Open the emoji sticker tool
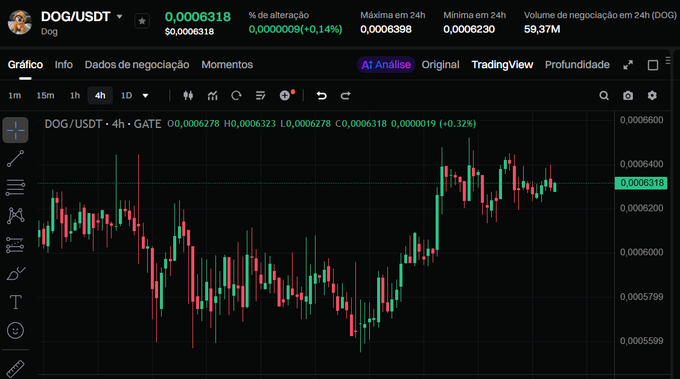The height and width of the screenshot is (379, 680). (16, 331)
